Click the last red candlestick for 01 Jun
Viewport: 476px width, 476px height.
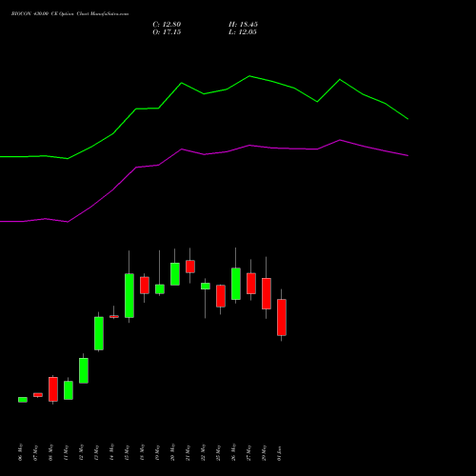(x=282, y=317)
